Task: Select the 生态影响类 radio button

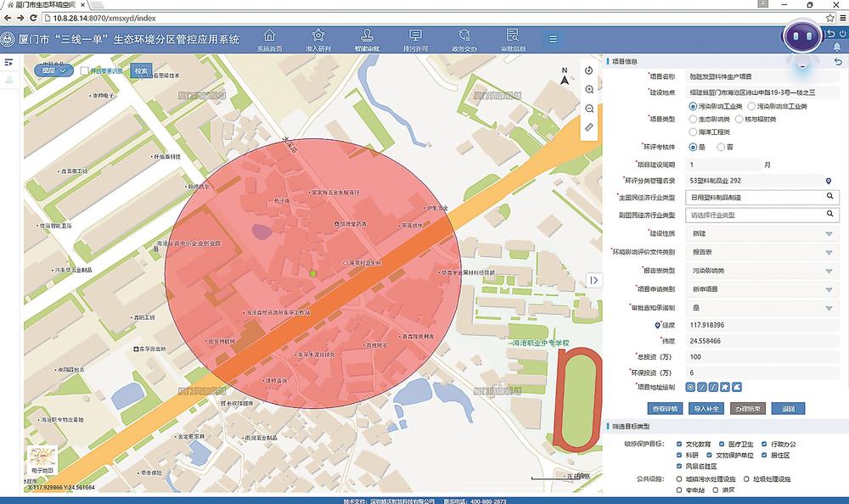Action: tap(692, 120)
